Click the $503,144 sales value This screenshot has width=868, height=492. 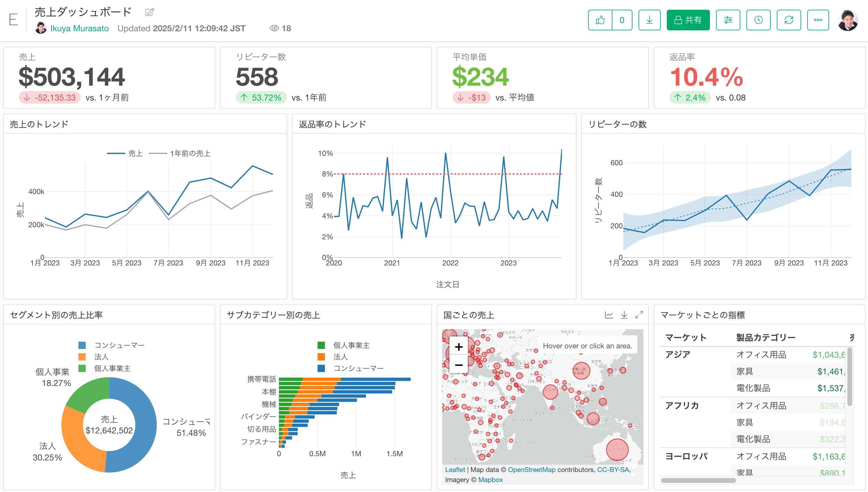72,77
